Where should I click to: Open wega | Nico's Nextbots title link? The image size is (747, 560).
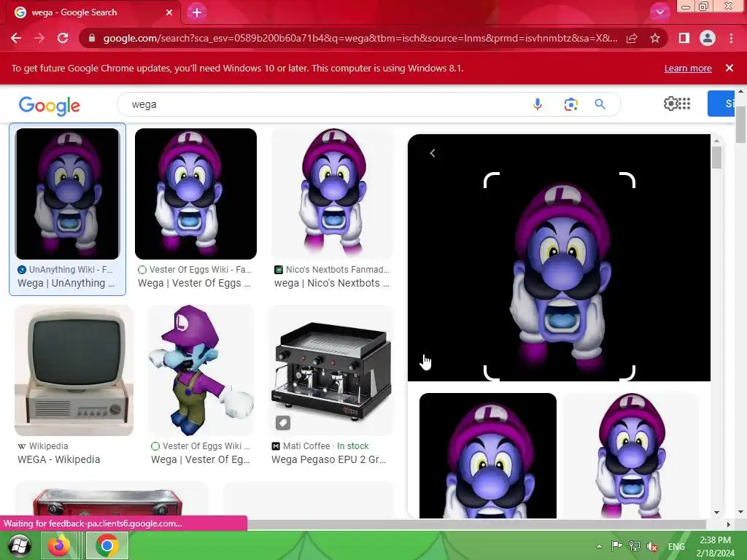[x=332, y=283]
